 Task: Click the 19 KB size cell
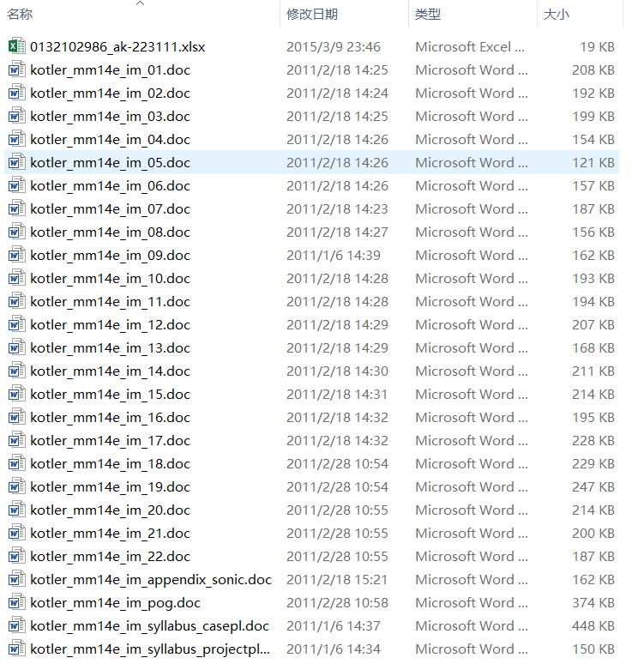[597, 46]
